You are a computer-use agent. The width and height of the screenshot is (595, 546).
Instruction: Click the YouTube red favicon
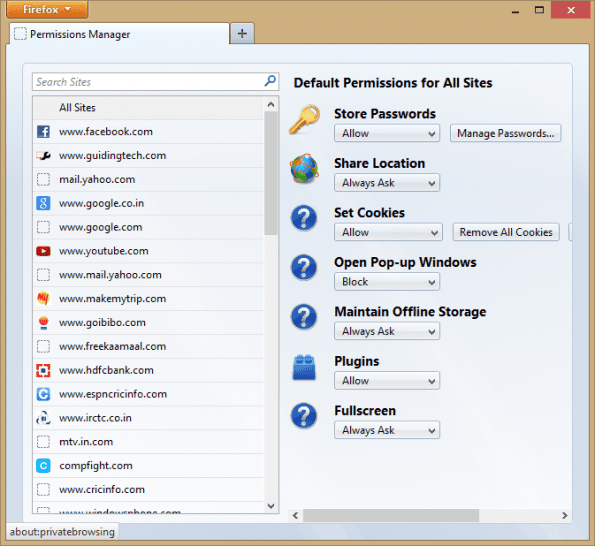[43, 251]
